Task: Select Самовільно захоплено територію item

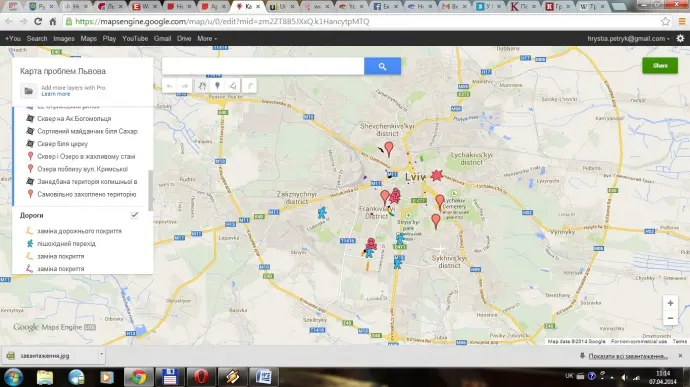Action: 87,194
